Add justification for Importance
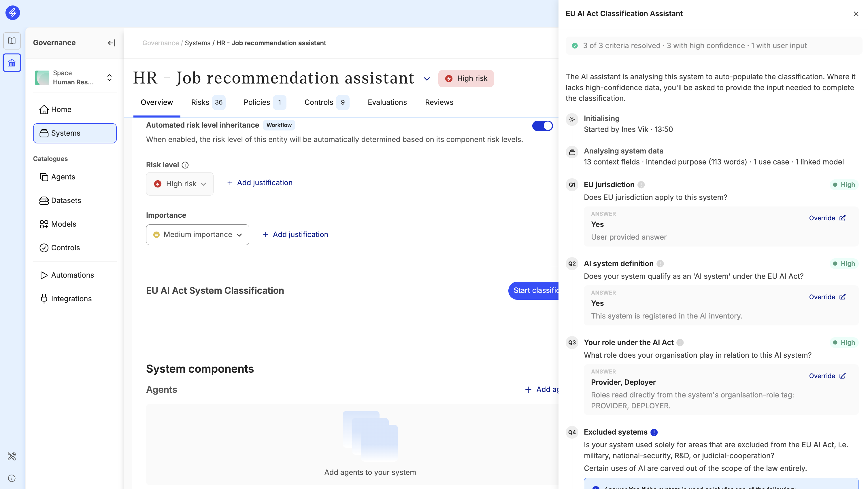This screenshot has height=489, width=868. coord(295,234)
